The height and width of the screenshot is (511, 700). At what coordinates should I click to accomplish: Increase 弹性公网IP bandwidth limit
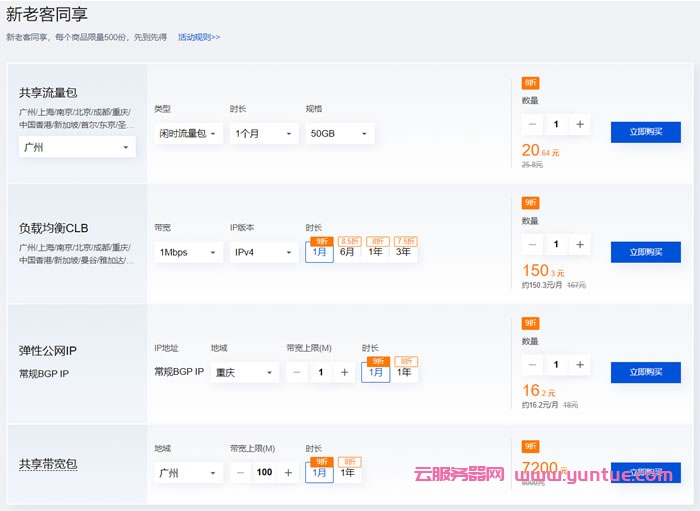(345, 372)
